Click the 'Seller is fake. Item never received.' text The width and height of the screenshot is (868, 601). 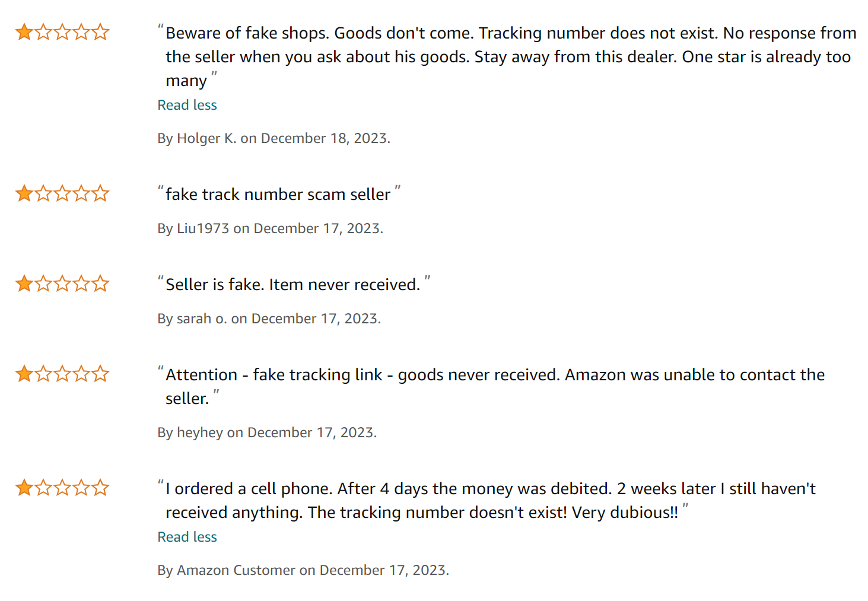[292, 285]
